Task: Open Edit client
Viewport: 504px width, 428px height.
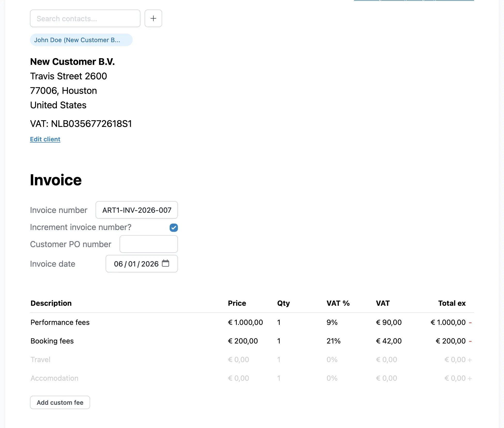Action: pos(45,139)
